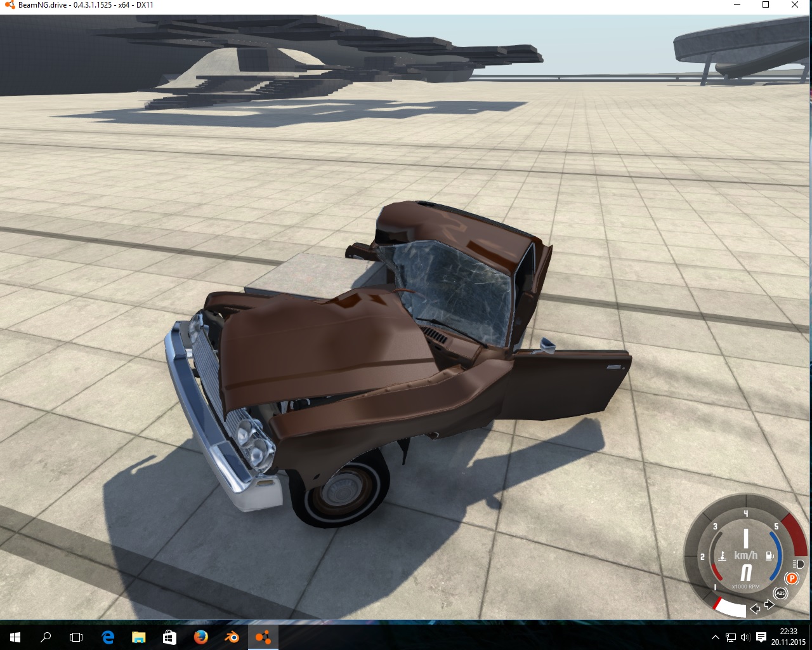Close the BeamNG.drive window

coord(796,5)
